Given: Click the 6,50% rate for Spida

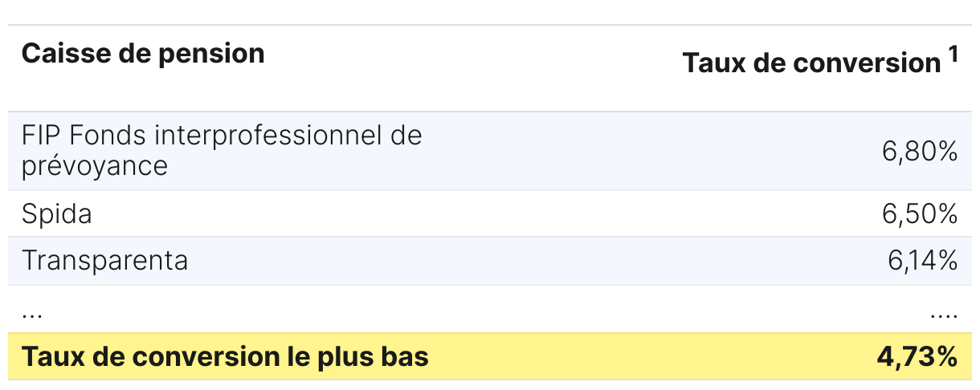Looking at the screenshot, I should (x=920, y=214).
